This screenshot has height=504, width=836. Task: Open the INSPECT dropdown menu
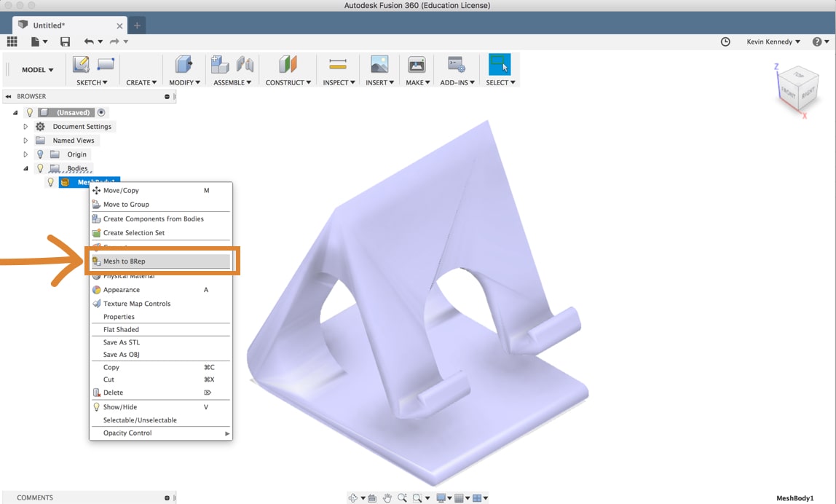[x=339, y=83]
